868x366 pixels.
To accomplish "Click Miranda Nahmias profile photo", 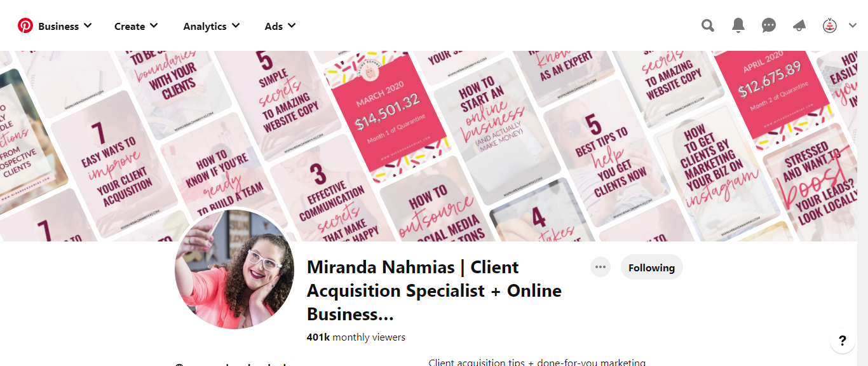I will point(234,269).
